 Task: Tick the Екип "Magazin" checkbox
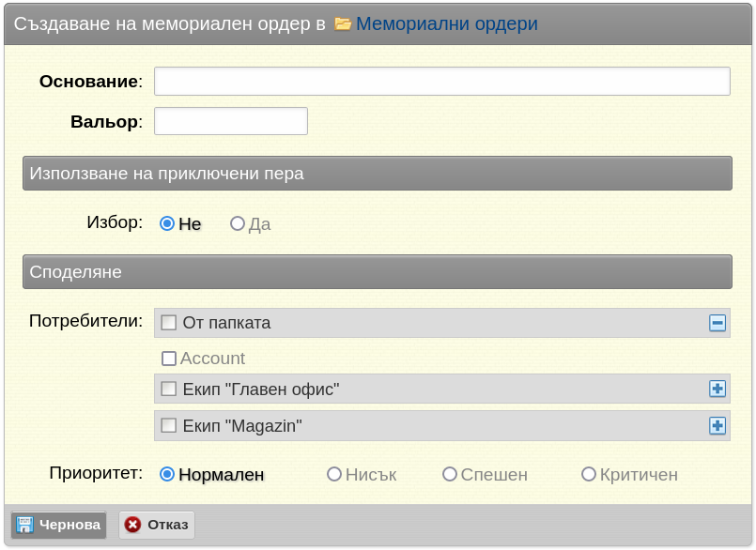[x=168, y=425]
